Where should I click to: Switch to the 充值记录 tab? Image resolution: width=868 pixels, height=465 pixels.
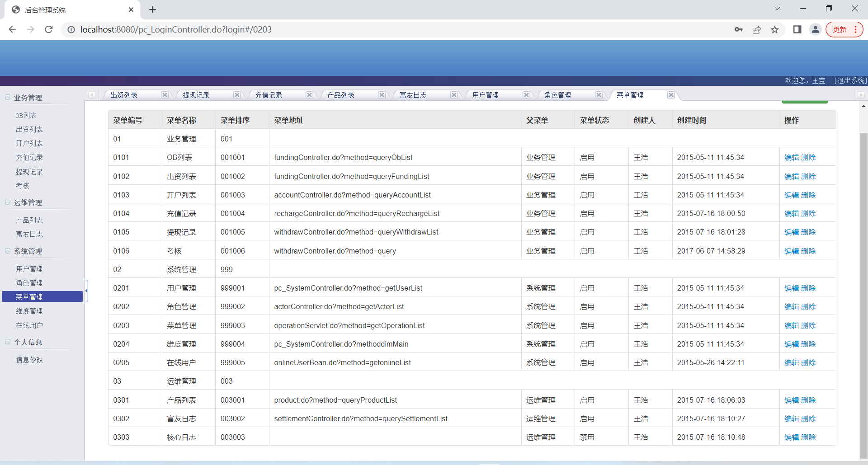click(269, 95)
